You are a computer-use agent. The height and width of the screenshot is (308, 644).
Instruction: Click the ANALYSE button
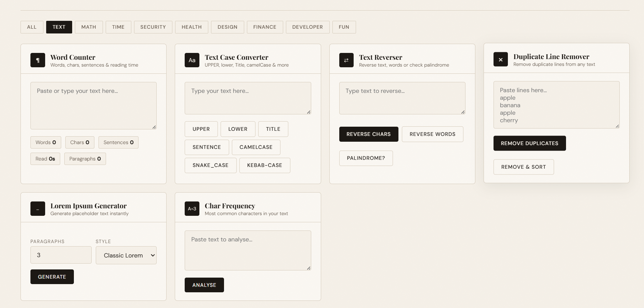(x=204, y=285)
